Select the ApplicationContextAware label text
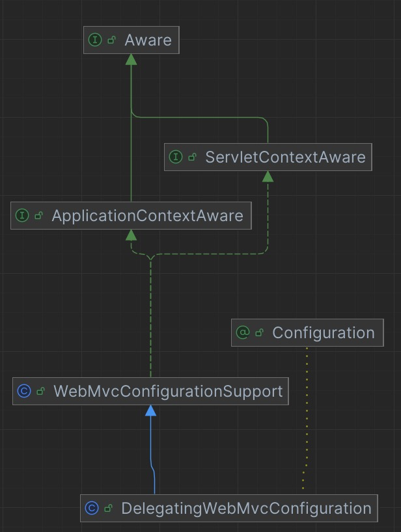Viewport: 401px width, 532px height. click(147, 216)
